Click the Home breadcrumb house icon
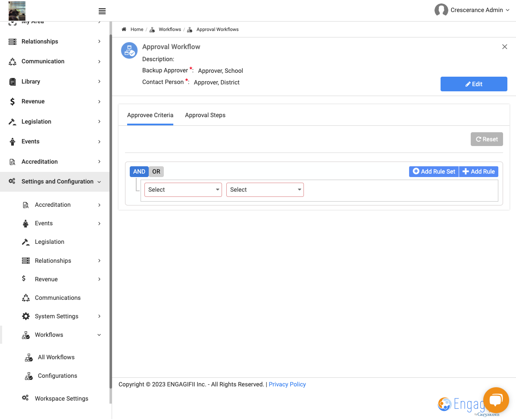The image size is (516, 420). 124,29
